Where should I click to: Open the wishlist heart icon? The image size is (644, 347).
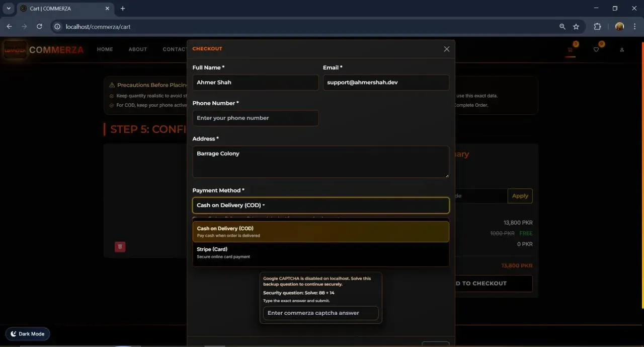[596, 49]
